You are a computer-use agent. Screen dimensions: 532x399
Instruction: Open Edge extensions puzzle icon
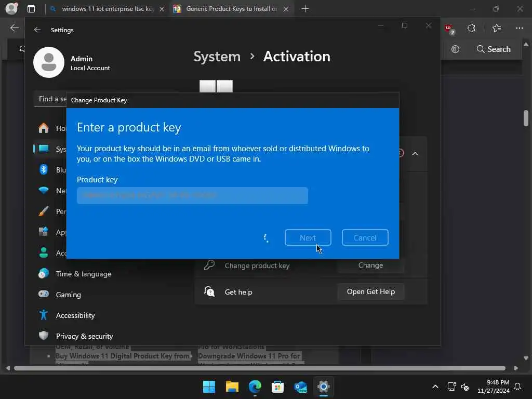(471, 28)
